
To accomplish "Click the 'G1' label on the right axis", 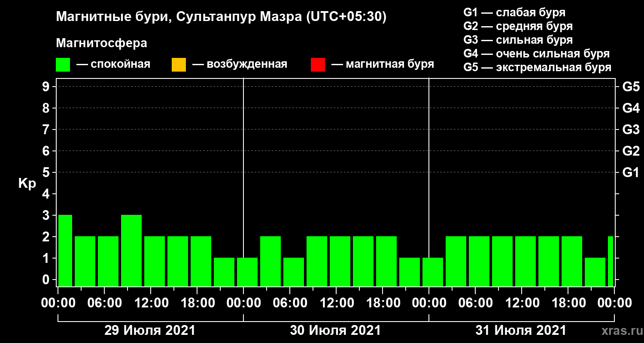I will tap(631, 173).
